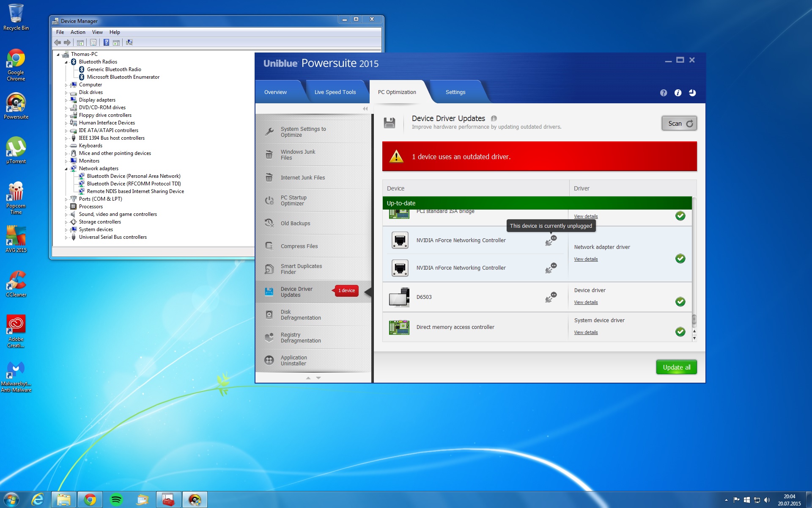
Task: Click the Start button orb
Action: [x=11, y=500]
